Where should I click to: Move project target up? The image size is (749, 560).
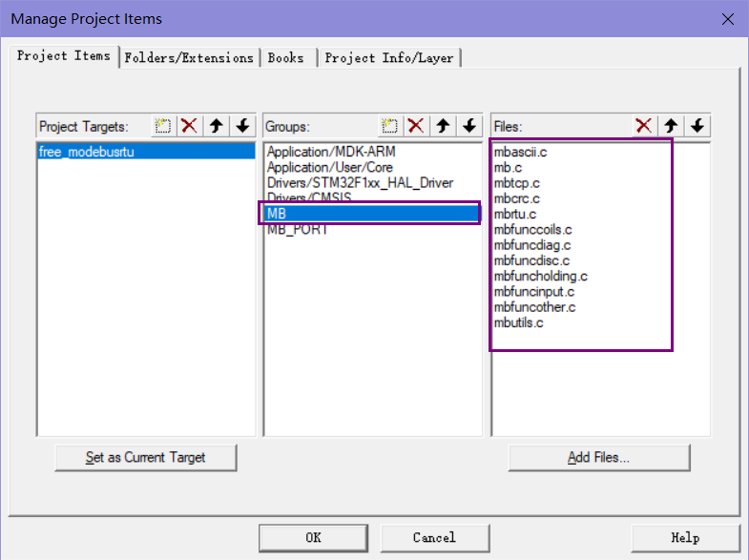click(216, 126)
